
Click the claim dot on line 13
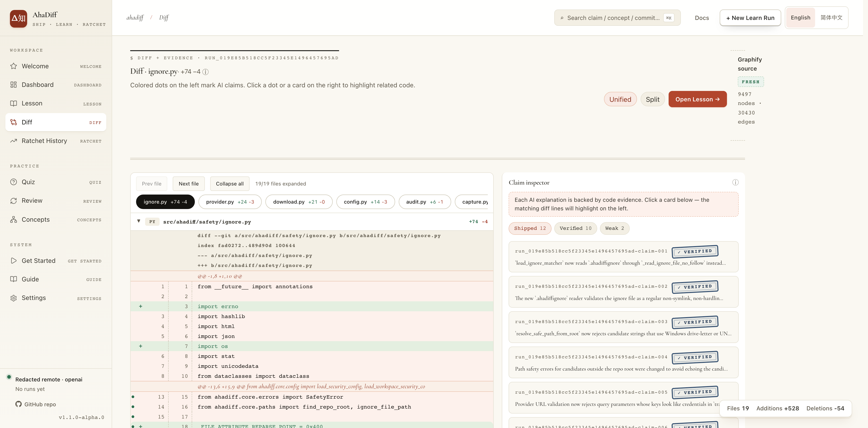coord(133,397)
